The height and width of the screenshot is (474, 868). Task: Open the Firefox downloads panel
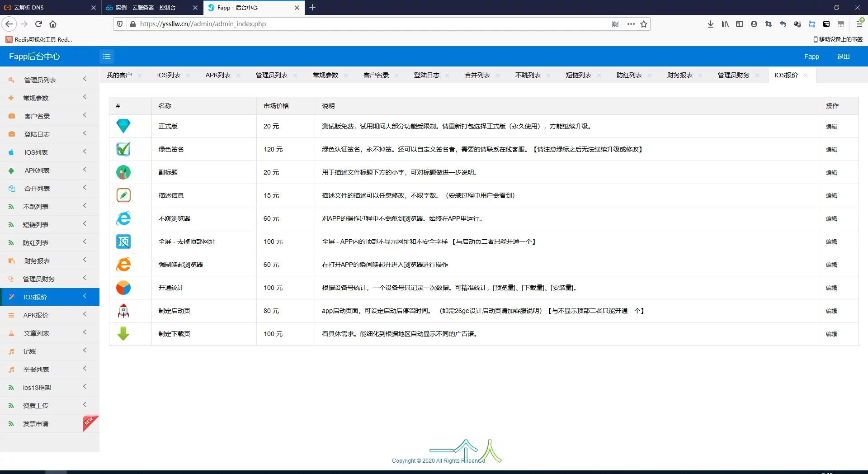[x=710, y=24]
